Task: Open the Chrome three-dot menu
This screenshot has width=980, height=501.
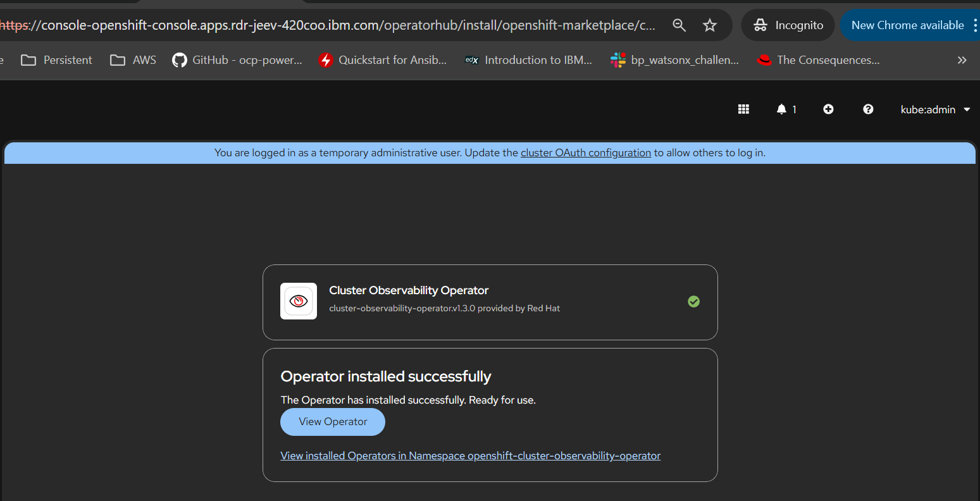Action: point(975,25)
